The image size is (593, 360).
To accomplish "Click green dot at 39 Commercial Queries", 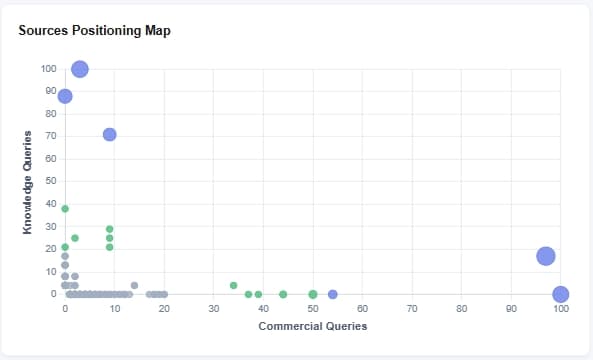I will click(258, 294).
